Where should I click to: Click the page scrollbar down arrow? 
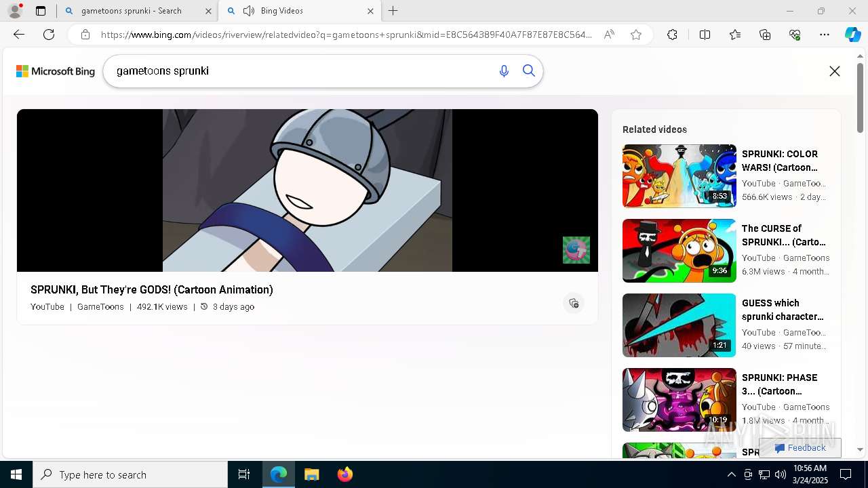[x=861, y=450]
